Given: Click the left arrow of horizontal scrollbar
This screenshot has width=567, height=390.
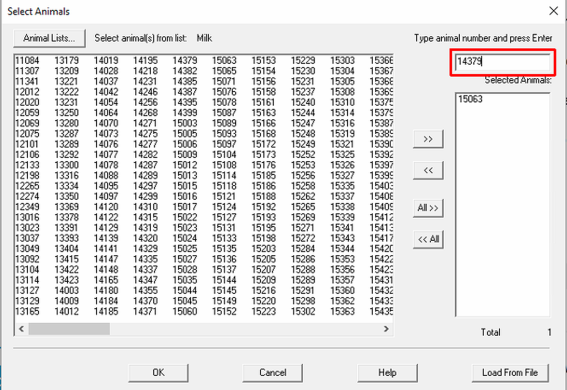Looking at the screenshot, I should 21,329.
